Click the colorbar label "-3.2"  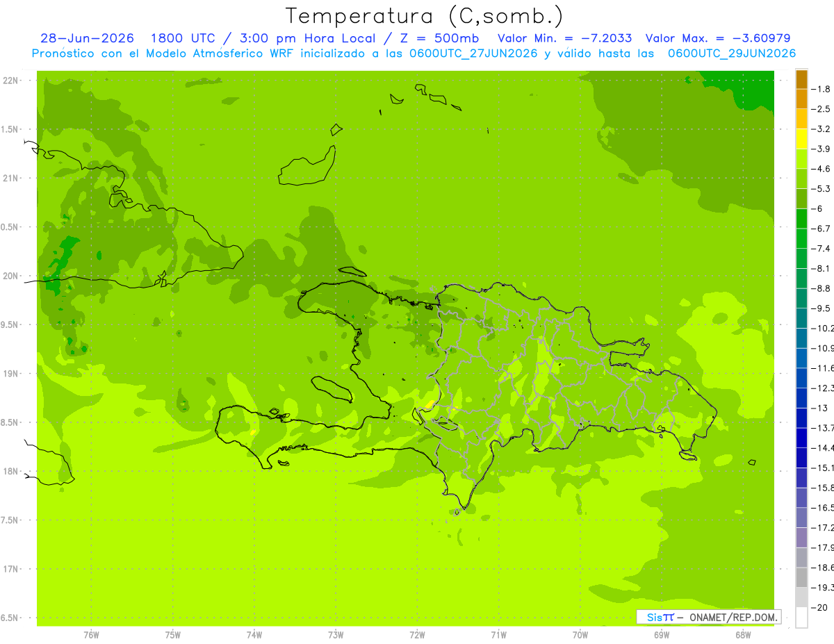[x=821, y=129]
